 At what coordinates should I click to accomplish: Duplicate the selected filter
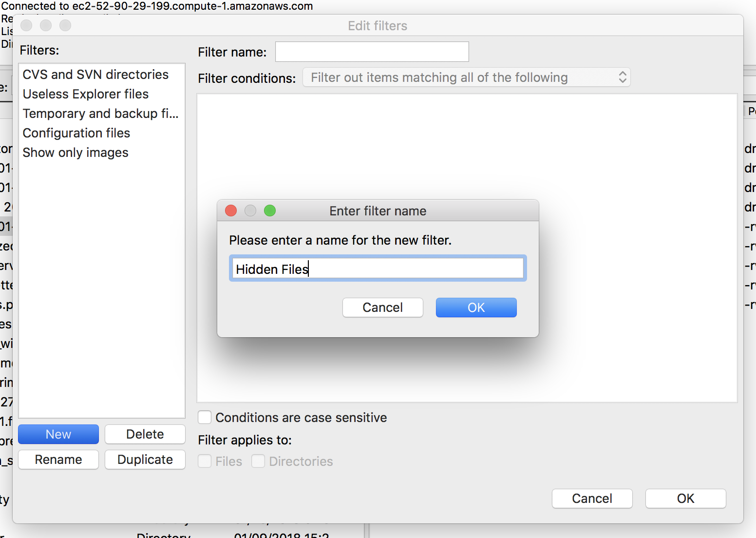[x=145, y=460]
